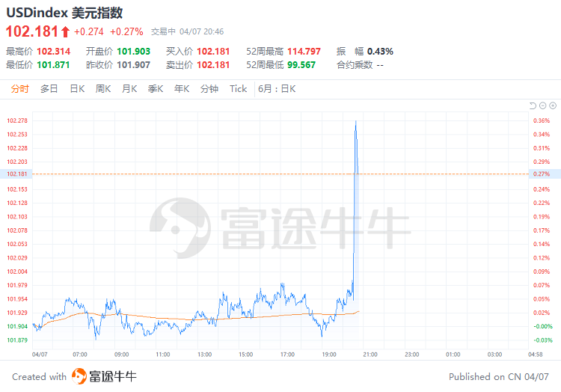Click the current price 102.181 in header
The height and width of the screenshot is (392, 561).
coord(32,31)
